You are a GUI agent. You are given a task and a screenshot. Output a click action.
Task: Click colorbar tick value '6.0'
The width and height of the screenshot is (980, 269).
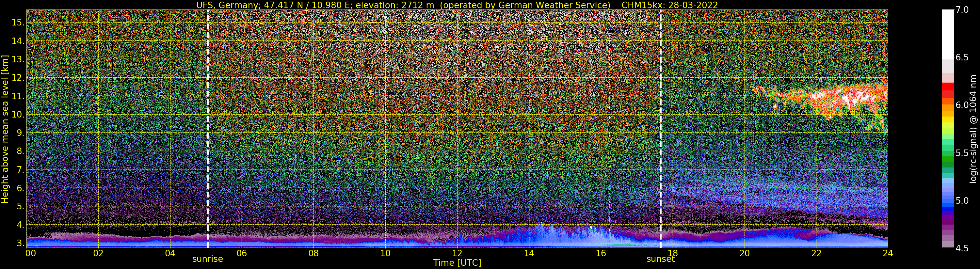pos(962,105)
